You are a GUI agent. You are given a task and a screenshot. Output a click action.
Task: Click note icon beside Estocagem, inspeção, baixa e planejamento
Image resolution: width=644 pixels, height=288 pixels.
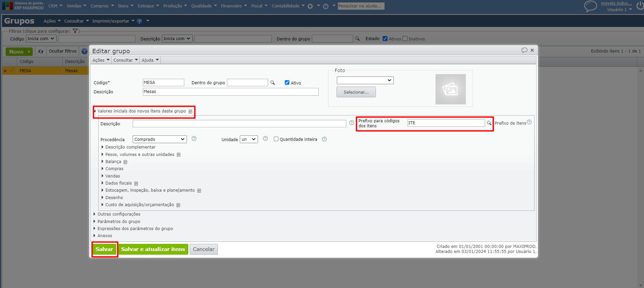(199, 191)
